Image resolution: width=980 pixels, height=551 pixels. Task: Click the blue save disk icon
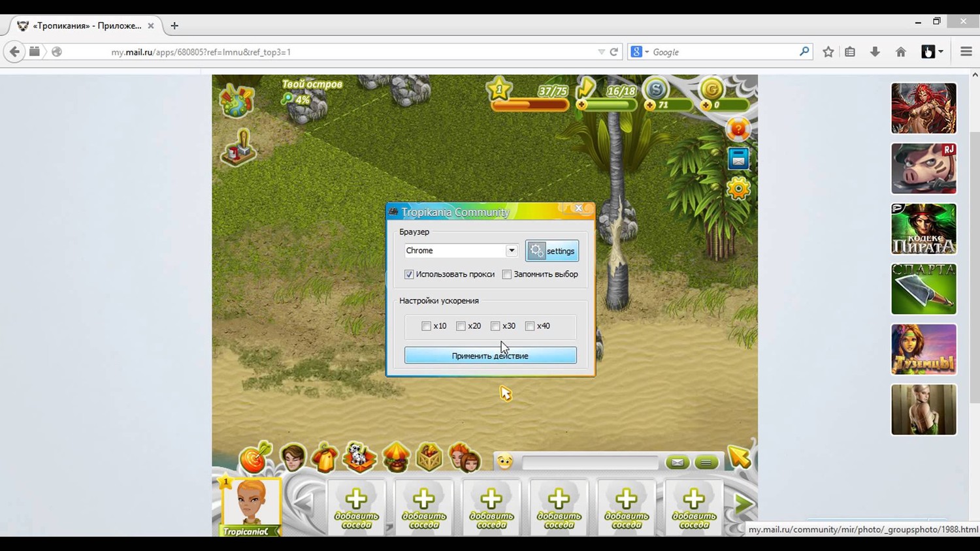[738, 159]
